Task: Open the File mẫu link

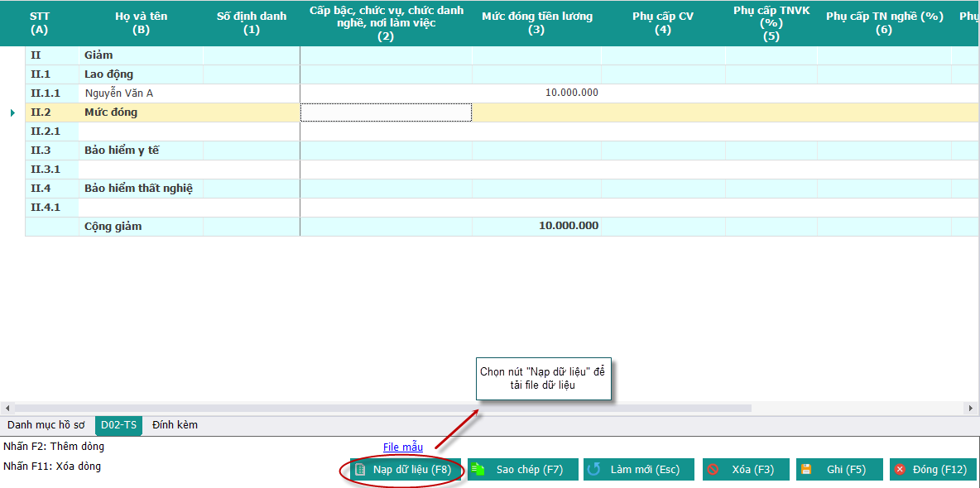Action: pyautogui.click(x=403, y=447)
